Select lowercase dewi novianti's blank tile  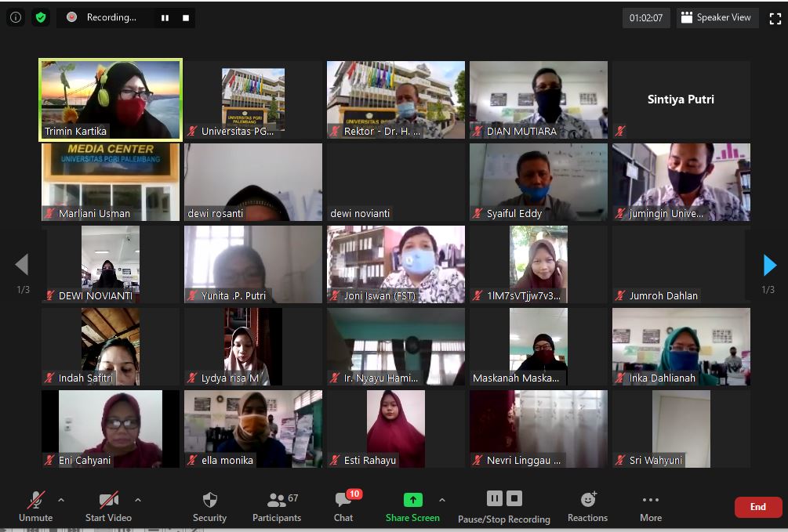[396, 182]
